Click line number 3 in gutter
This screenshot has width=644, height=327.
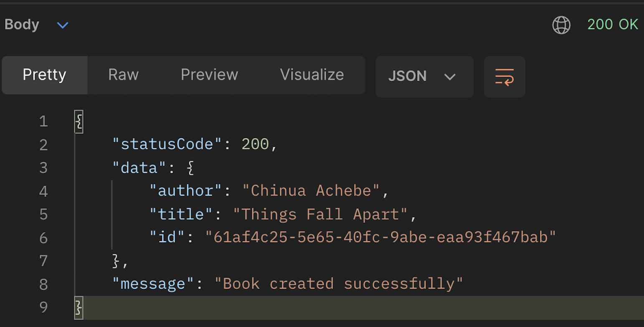[43, 168]
